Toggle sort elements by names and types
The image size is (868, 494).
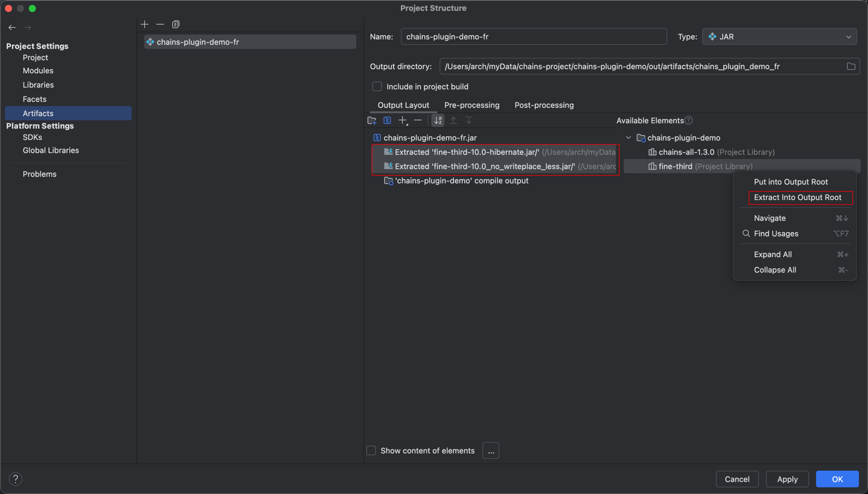[438, 120]
